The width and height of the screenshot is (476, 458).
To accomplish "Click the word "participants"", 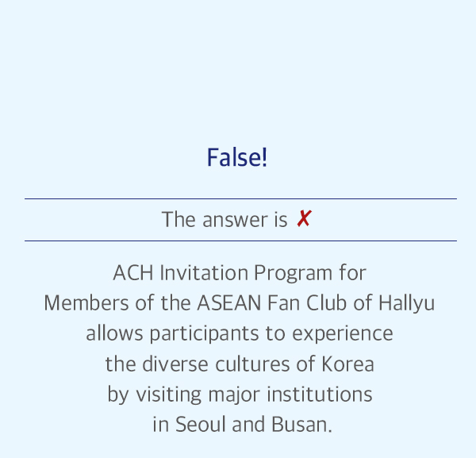I will point(205,334).
